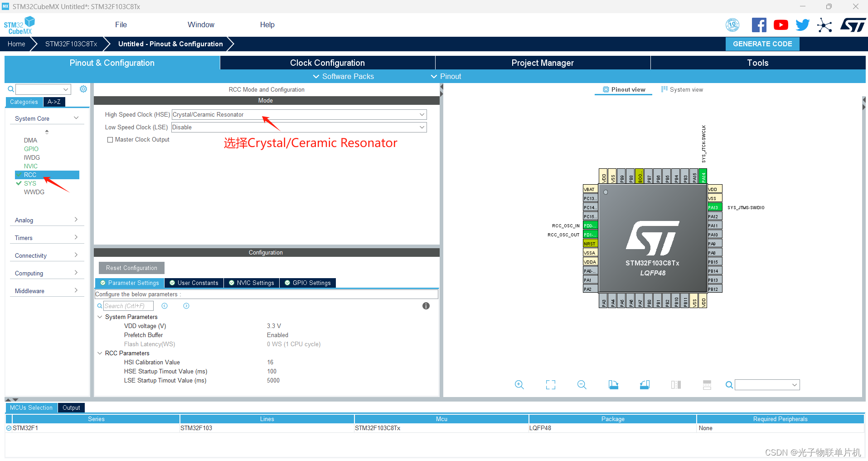Rotate the chip counter-clockwise icon
Screen dimensions: 868x461
pos(645,385)
